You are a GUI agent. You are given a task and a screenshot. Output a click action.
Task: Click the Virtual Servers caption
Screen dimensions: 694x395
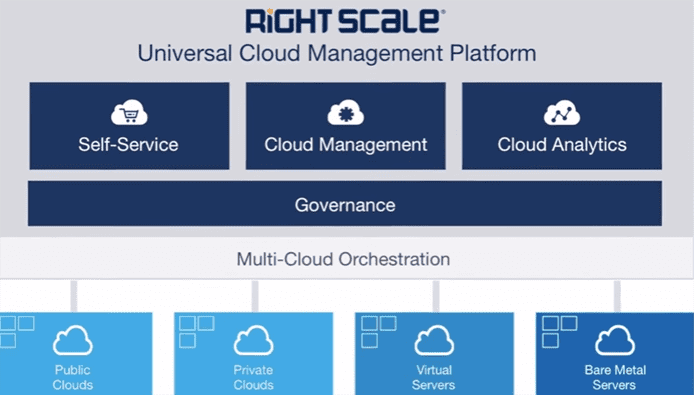[x=434, y=377]
